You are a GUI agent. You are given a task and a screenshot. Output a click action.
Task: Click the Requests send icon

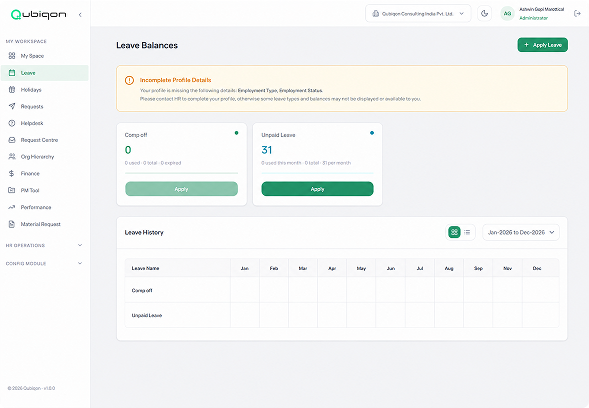12,106
